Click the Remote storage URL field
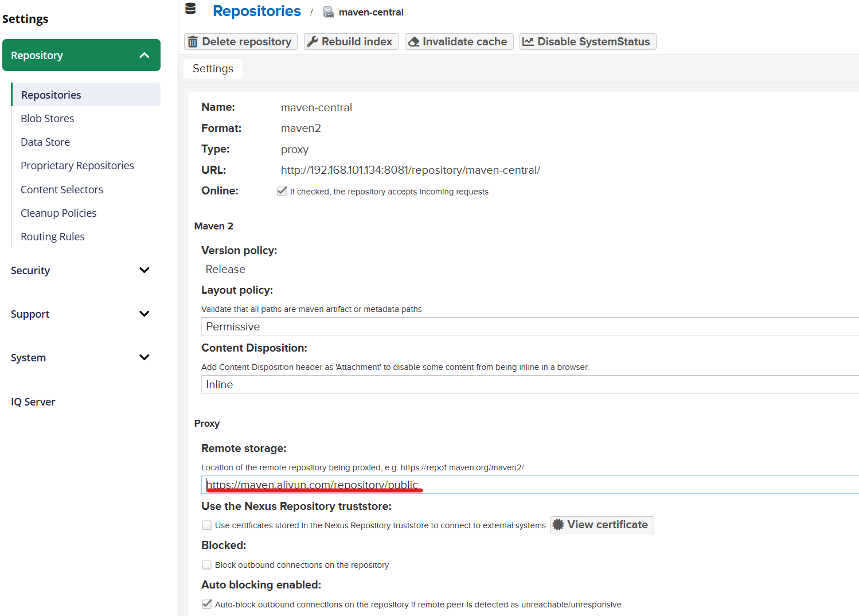The image size is (859, 616). click(x=530, y=485)
